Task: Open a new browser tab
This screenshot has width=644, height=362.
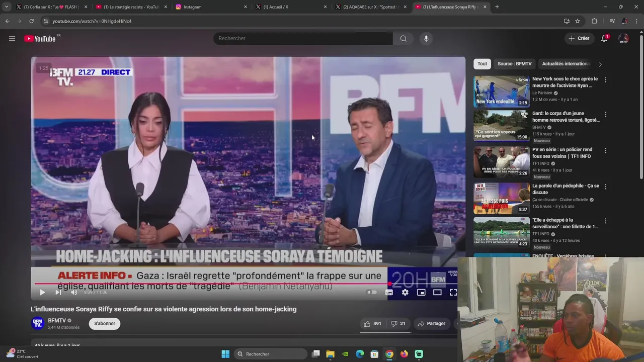Action: point(497,7)
